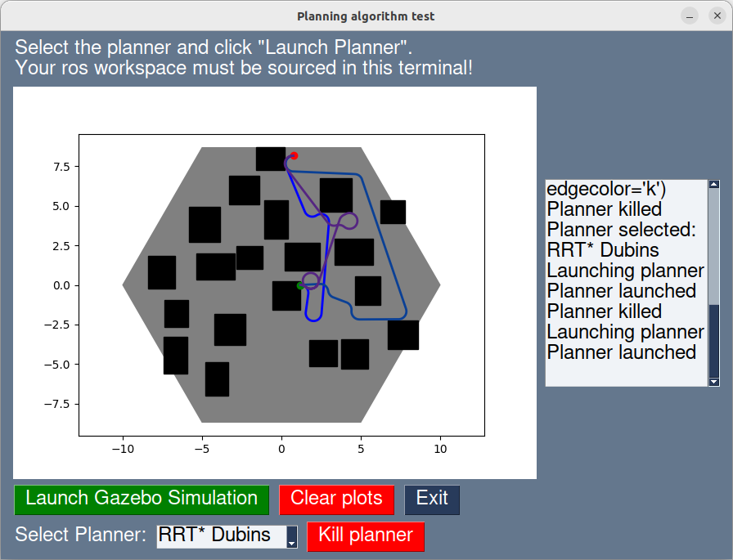Click the 'Select Planner:' label
Screen dimensions: 733x560
[80, 535]
